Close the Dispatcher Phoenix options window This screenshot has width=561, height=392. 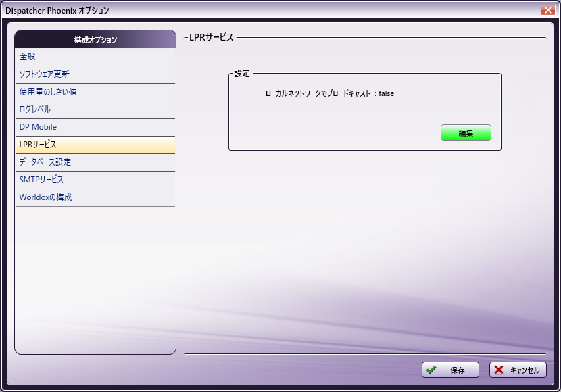click(x=547, y=10)
